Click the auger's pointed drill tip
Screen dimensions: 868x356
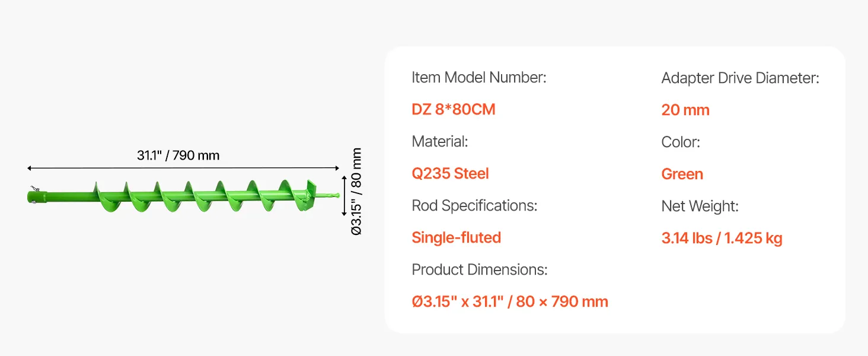point(329,195)
